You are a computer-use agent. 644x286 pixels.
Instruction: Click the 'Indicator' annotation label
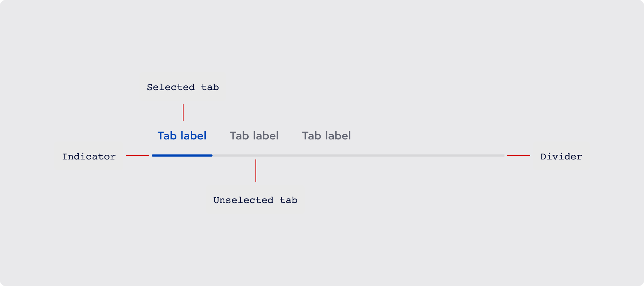[x=89, y=157]
